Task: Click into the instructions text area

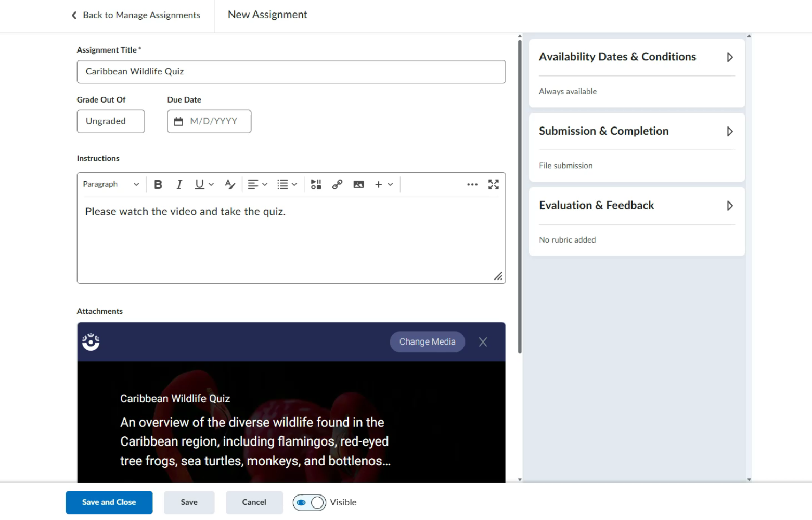Action: pos(291,239)
